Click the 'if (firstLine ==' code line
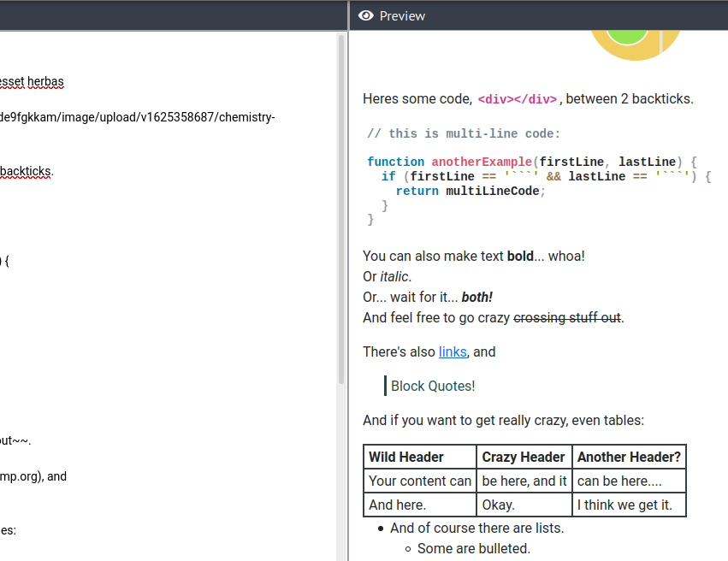The image size is (728, 561). coord(546,177)
